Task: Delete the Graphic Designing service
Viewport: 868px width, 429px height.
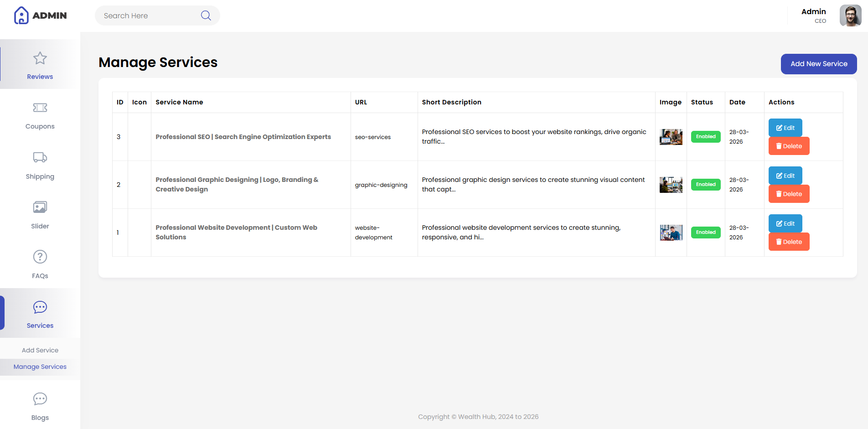Action: point(789,194)
